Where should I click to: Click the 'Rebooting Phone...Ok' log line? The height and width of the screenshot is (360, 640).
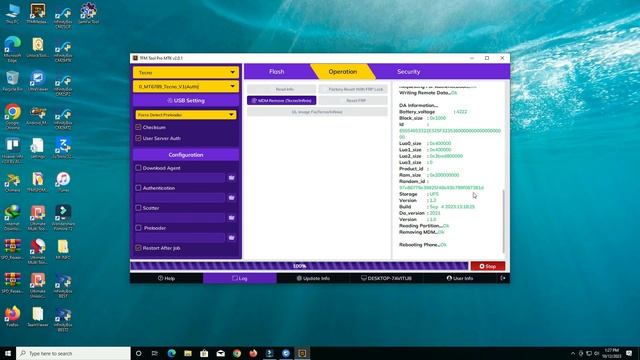coord(423,245)
